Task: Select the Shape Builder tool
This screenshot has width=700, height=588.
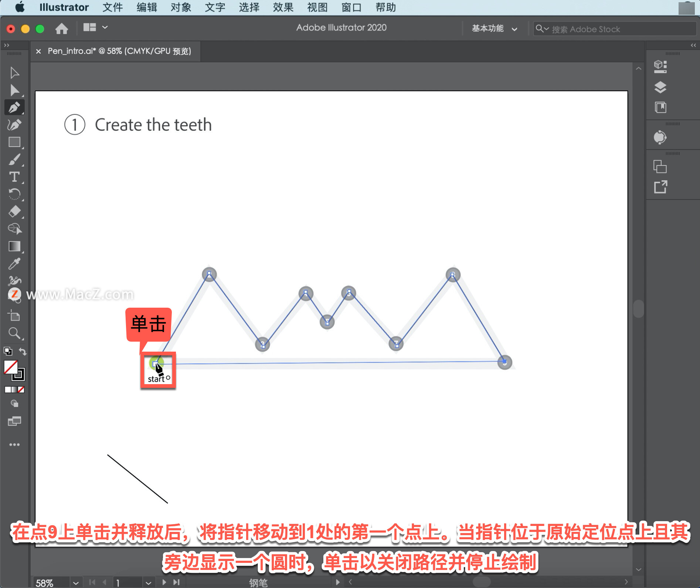Action: tap(14, 229)
